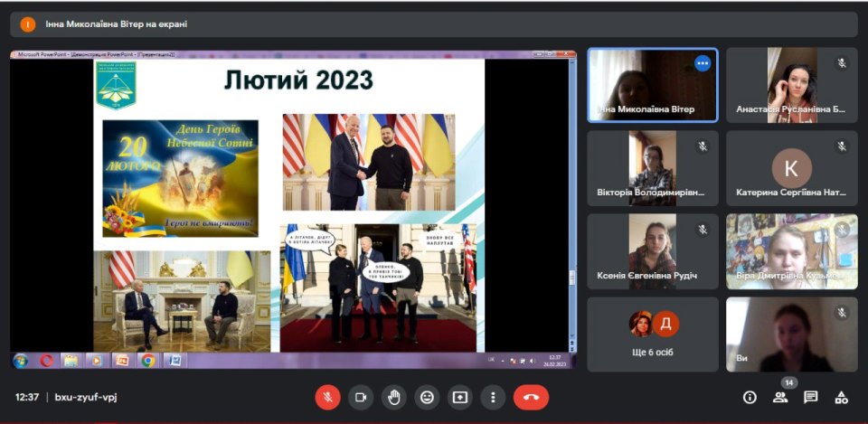Click muted mic icon on your own 'Ви' tile

click(842, 313)
